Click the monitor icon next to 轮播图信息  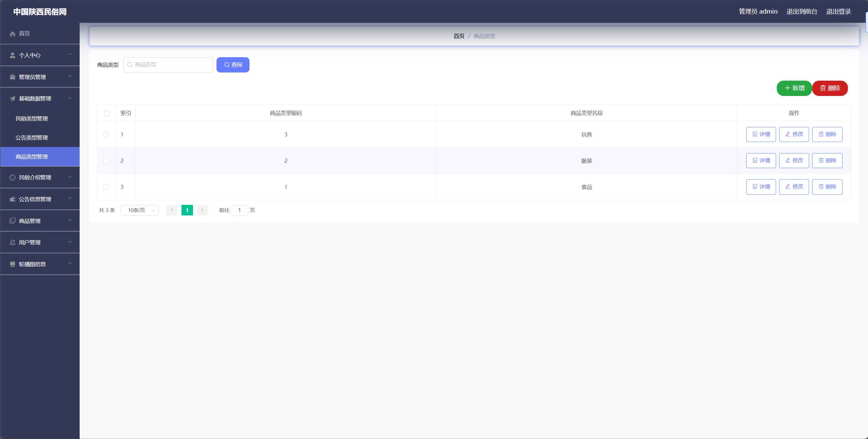tap(13, 264)
